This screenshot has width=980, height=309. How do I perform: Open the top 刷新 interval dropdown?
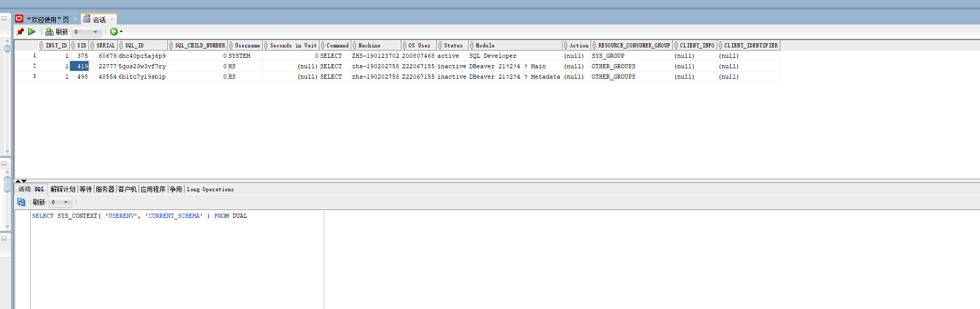pyautogui.click(x=95, y=32)
